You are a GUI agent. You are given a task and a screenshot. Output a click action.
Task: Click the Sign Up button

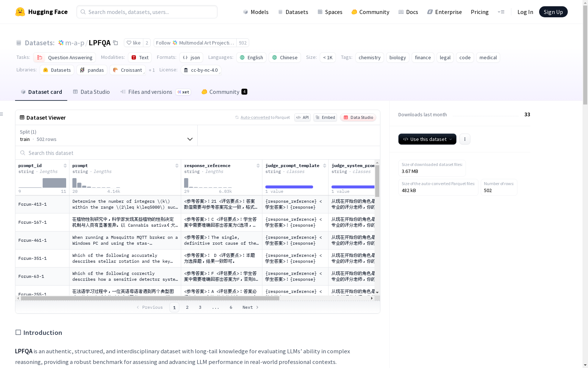[x=553, y=12]
